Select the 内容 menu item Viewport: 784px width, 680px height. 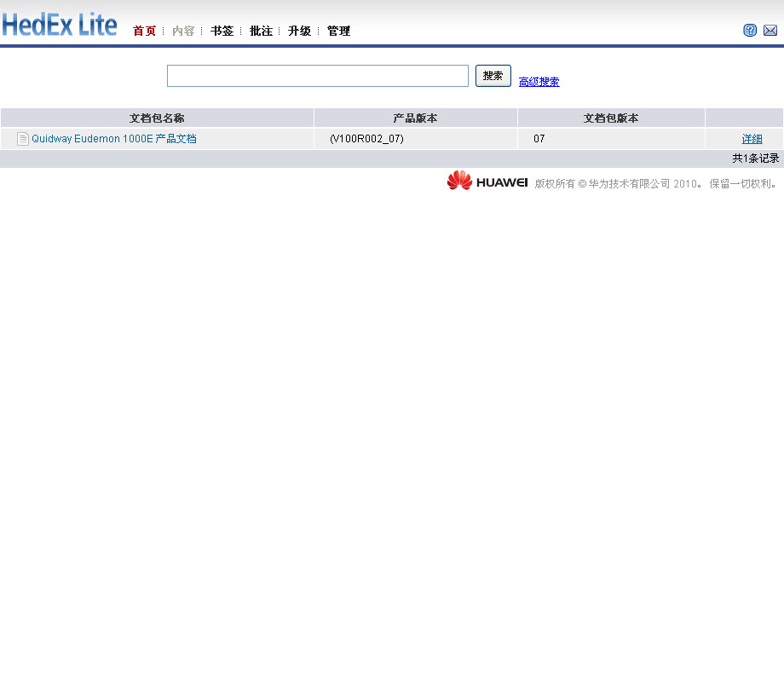[183, 31]
